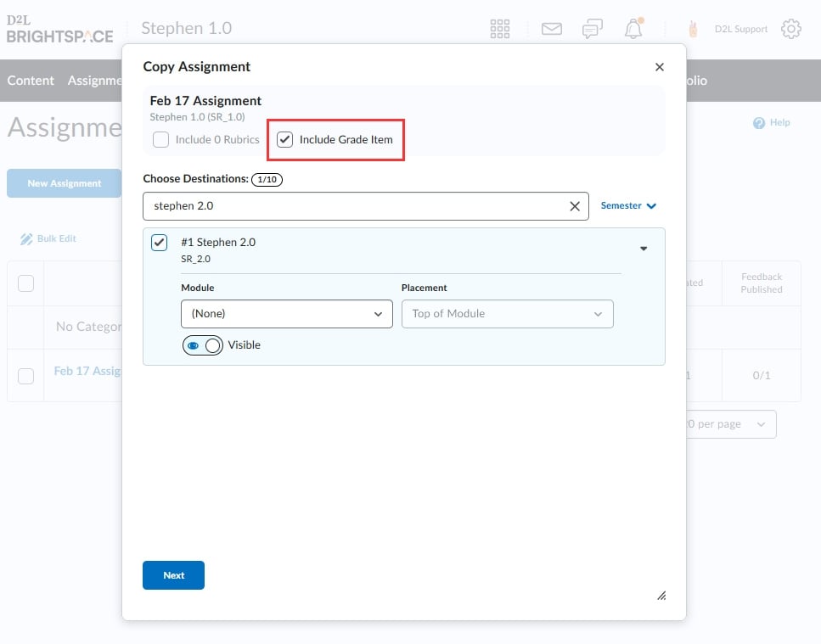The height and width of the screenshot is (644, 821).
Task: Click the Help link text
Action: [779, 123]
